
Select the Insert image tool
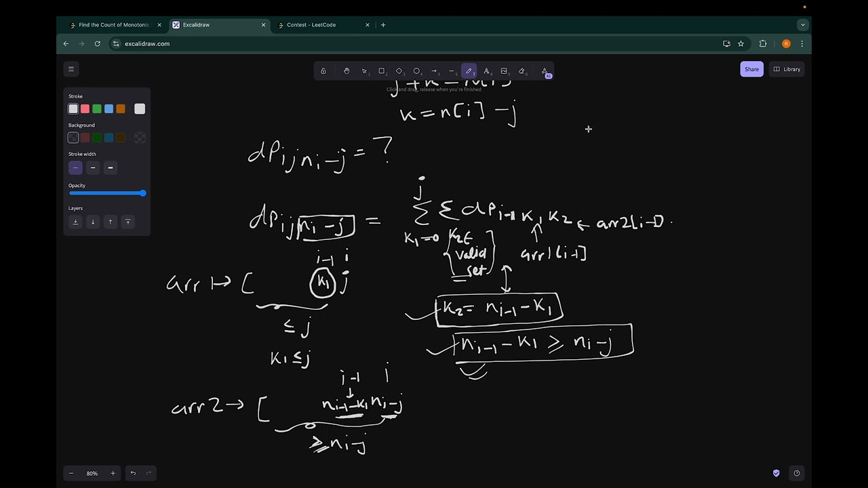coord(505,71)
